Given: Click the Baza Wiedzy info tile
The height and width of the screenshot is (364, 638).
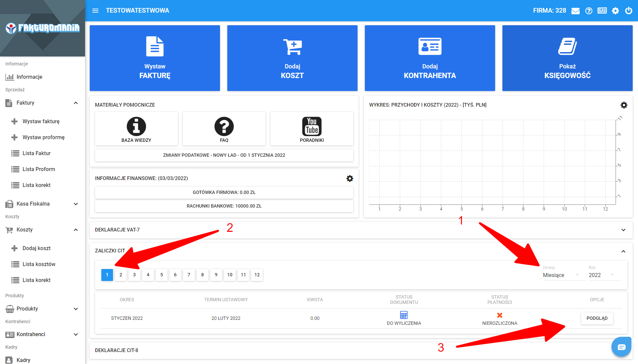Looking at the screenshot, I should (136, 129).
